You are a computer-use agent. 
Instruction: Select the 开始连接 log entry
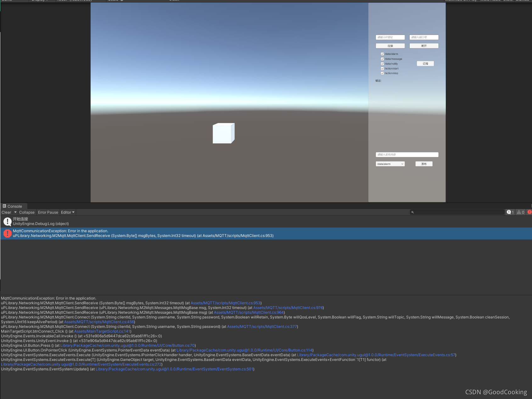[266, 222]
